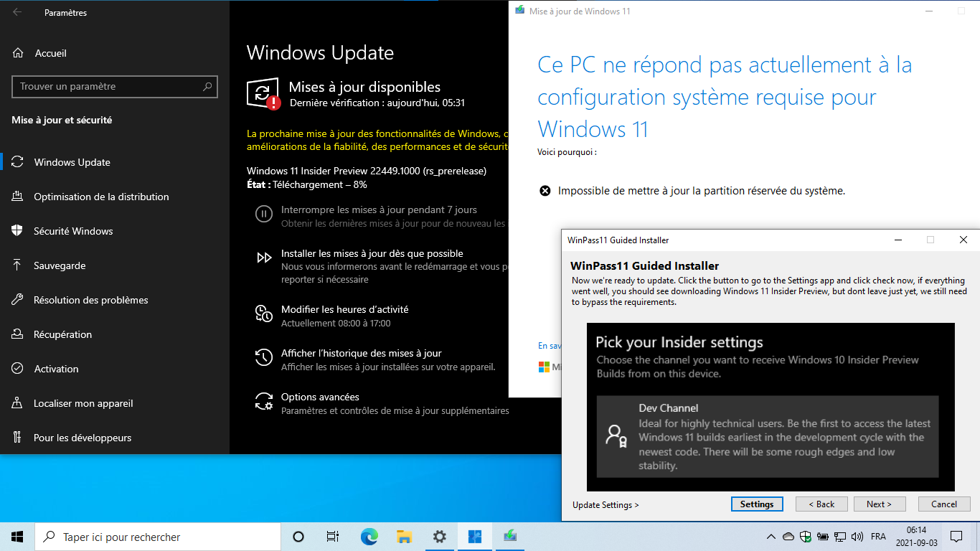Minimize the Mise à jour de Windows 11 window
Screen dimensions: 980x551
pos(929,11)
